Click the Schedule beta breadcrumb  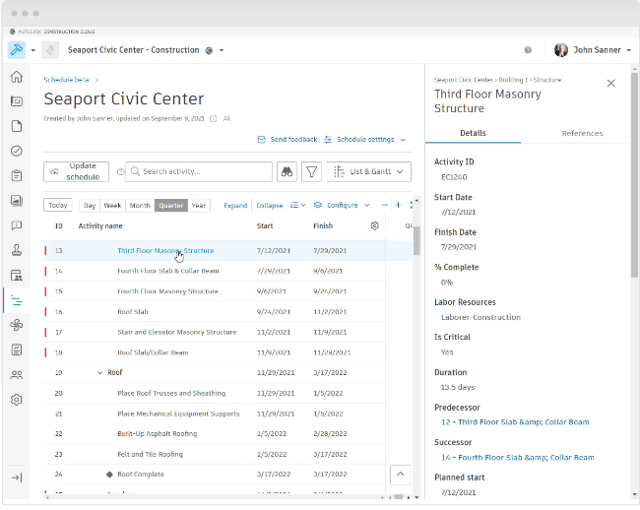pyautogui.click(x=66, y=80)
